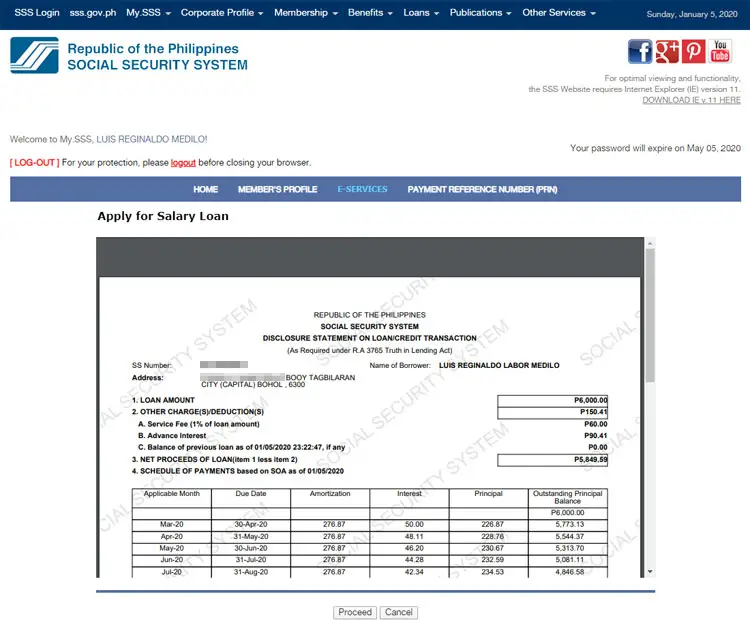Click the scrollbar down arrow

point(650,571)
